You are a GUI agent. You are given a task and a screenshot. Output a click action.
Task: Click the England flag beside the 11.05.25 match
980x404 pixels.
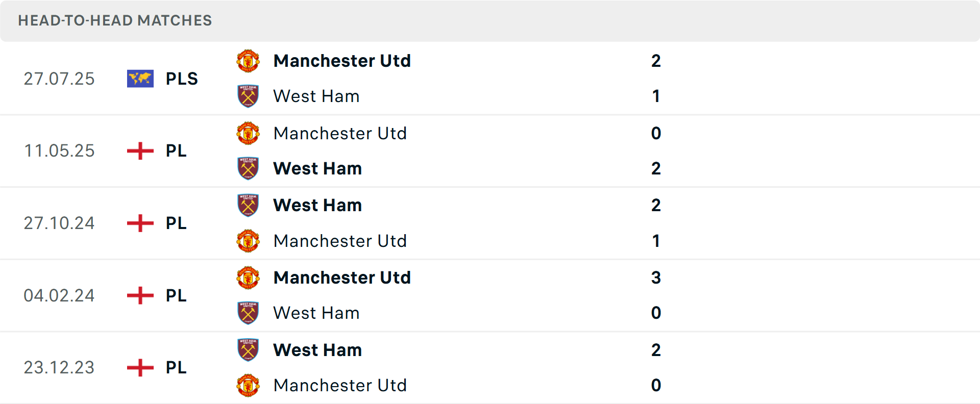(x=140, y=150)
